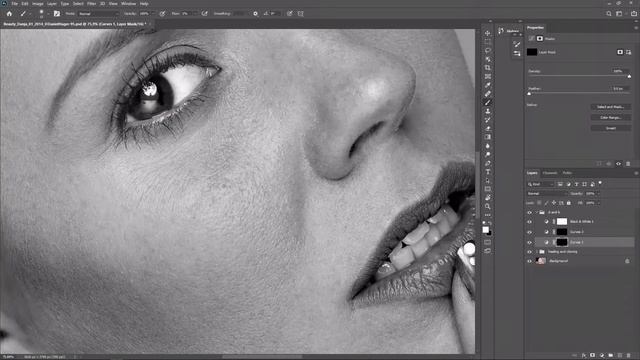Hide the Curves 2 layer
Viewport: 640px width, 360px height.
tap(529, 232)
